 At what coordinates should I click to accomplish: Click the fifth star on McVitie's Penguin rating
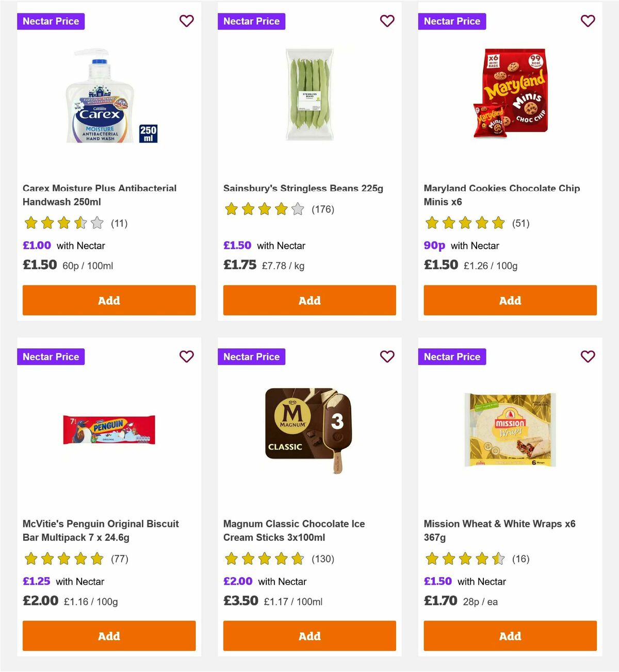[x=96, y=559]
